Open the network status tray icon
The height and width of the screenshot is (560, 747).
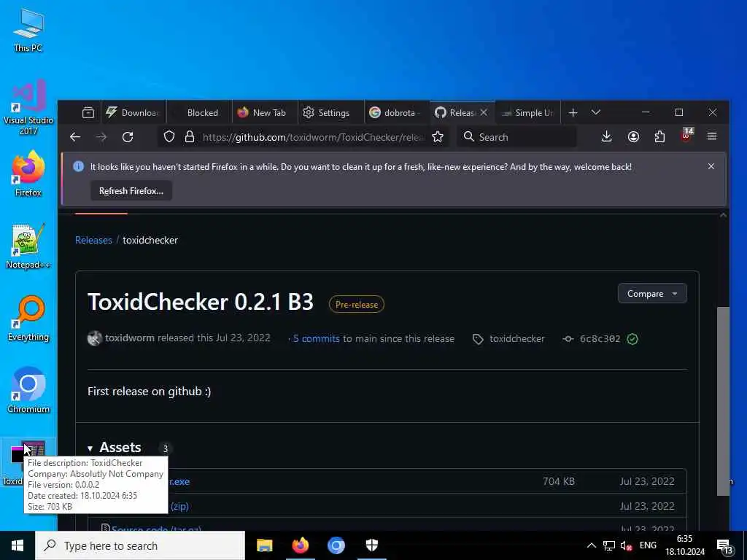609,545
